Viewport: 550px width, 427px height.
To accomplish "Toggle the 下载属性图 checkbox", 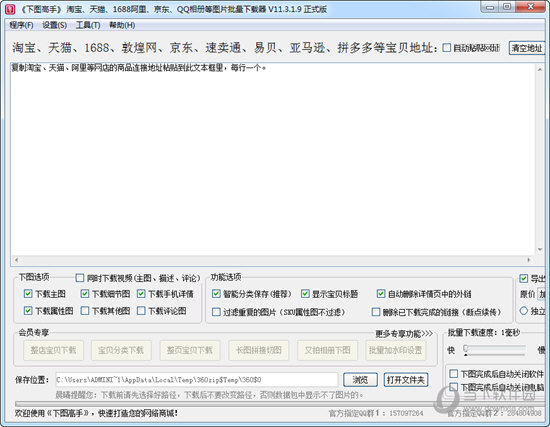I will click(28, 311).
